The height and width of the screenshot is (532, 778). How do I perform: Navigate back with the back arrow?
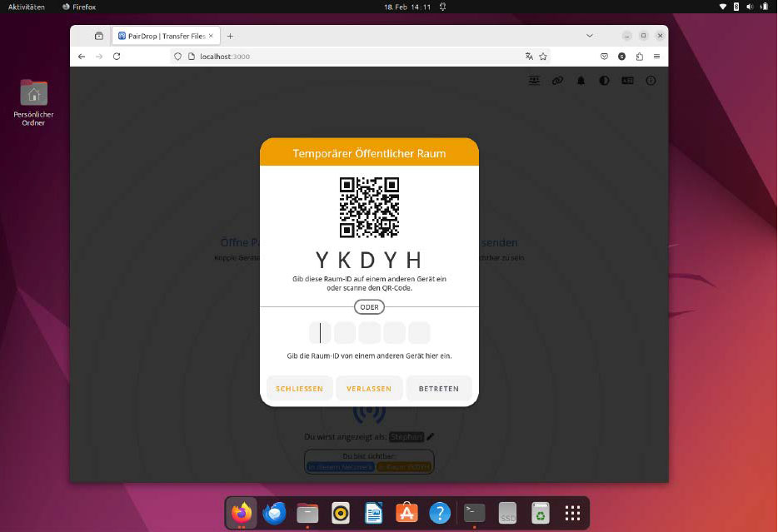(81, 57)
